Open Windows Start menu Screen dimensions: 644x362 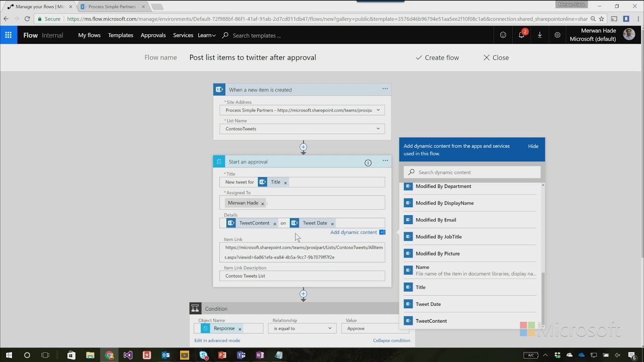(x=9, y=355)
